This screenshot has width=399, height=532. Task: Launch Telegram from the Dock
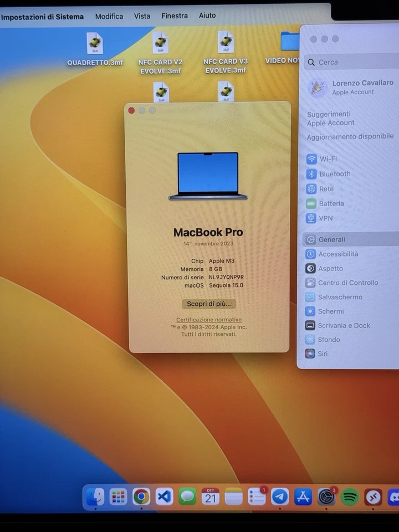[280, 497]
